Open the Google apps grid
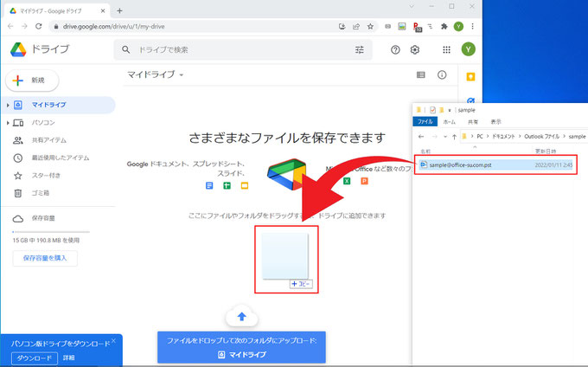The image size is (588, 367). pyautogui.click(x=446, y=49)
